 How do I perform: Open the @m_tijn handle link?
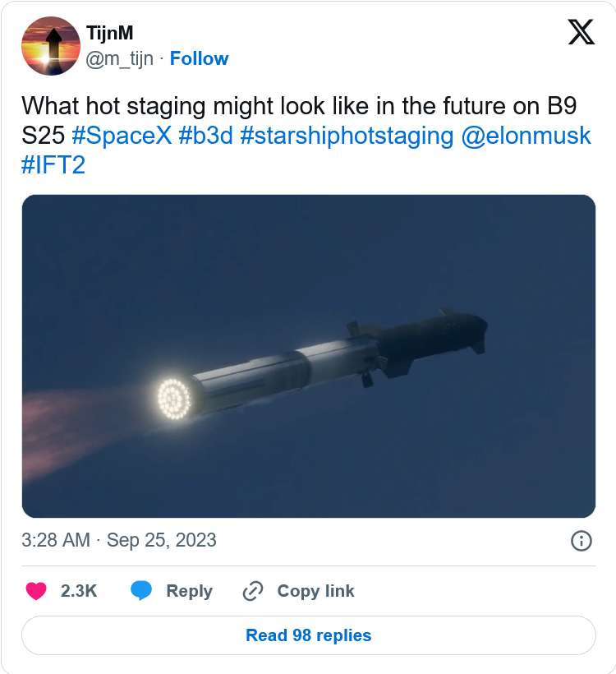pyautogui.click(x=119, y=58)
